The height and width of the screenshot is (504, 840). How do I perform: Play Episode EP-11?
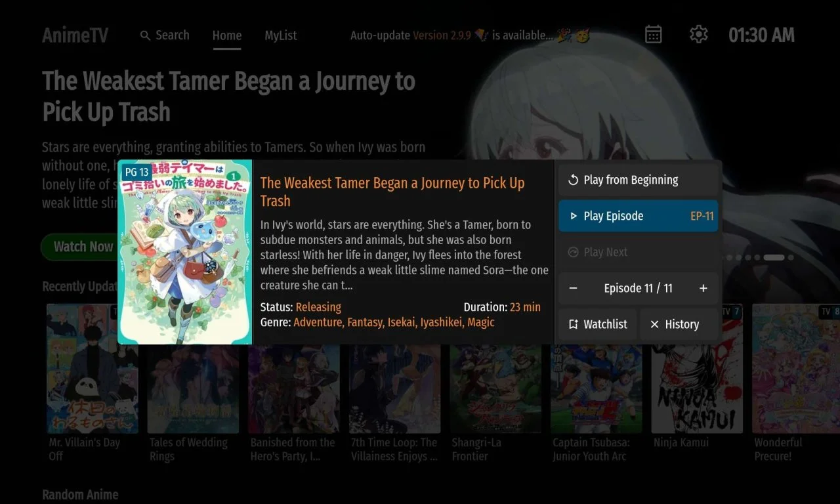pyautogui.click(x=638, y=216)
